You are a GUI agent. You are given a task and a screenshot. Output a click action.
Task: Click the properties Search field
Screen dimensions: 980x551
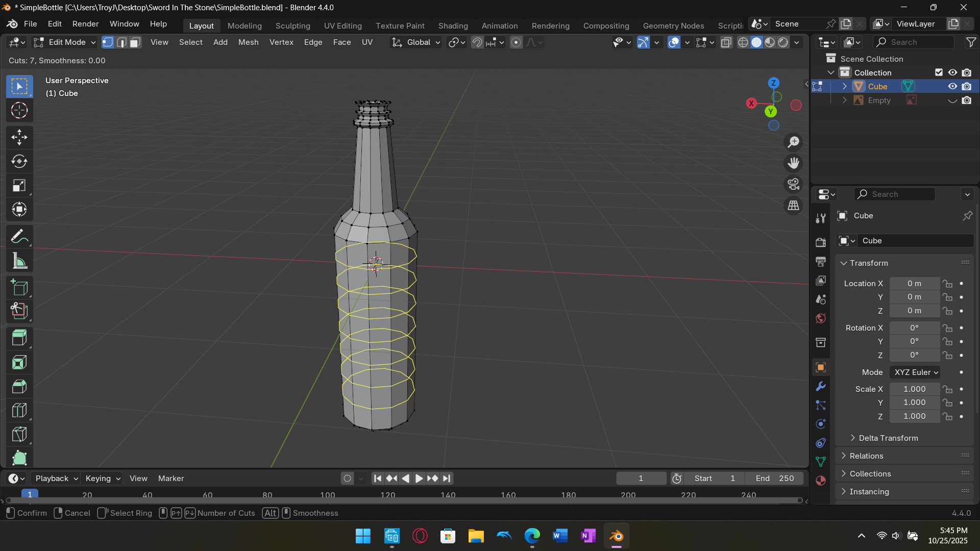point(895,194)
